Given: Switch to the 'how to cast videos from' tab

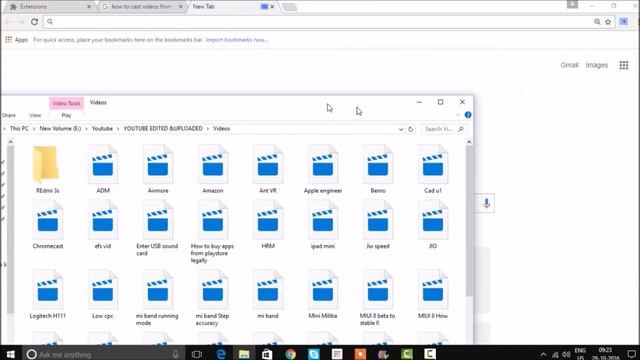Looking at the screenshot, I should pyautogui.click(x=141, y=7).
